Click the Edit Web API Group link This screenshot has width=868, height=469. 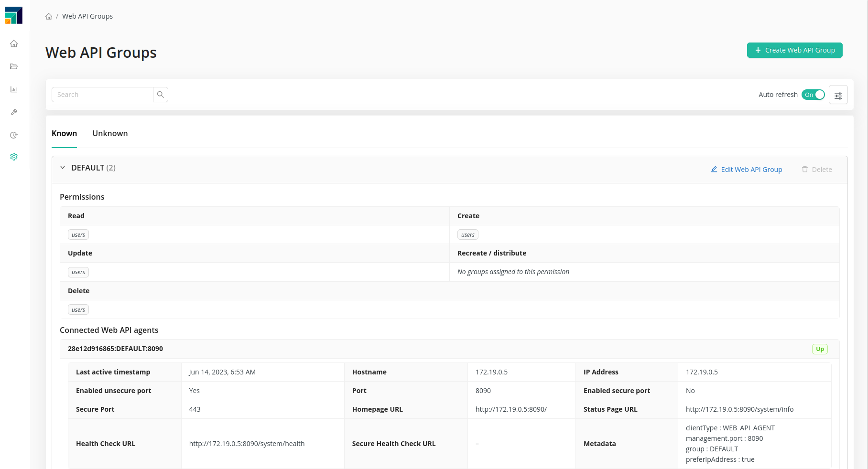(746, 170)
